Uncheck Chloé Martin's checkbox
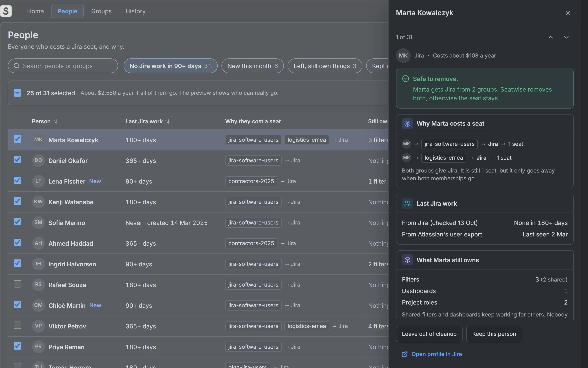Screen dimensions: 588x368 (x=17, y=305)
